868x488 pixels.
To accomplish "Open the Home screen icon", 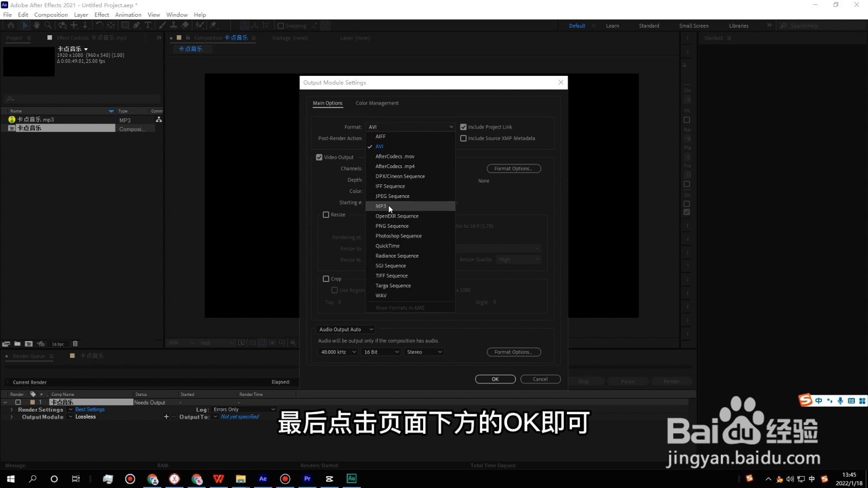I will click(11, 25).
